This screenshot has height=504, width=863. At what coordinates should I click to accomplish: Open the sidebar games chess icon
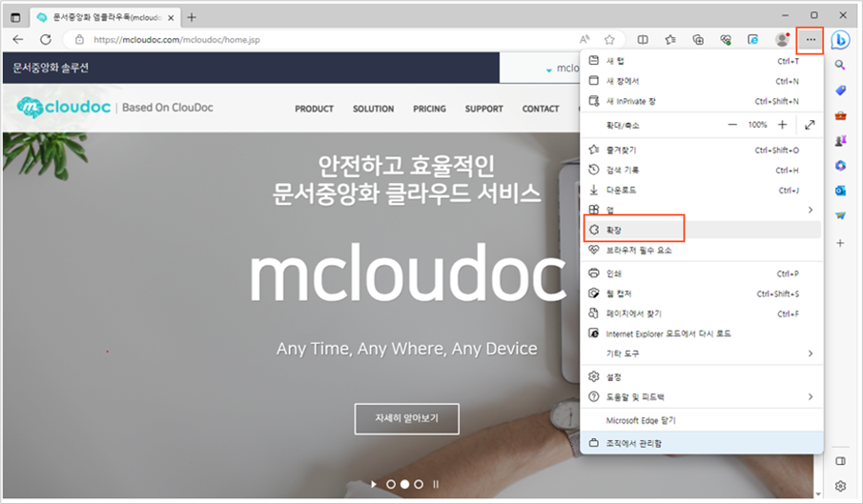tap(840, 141)
